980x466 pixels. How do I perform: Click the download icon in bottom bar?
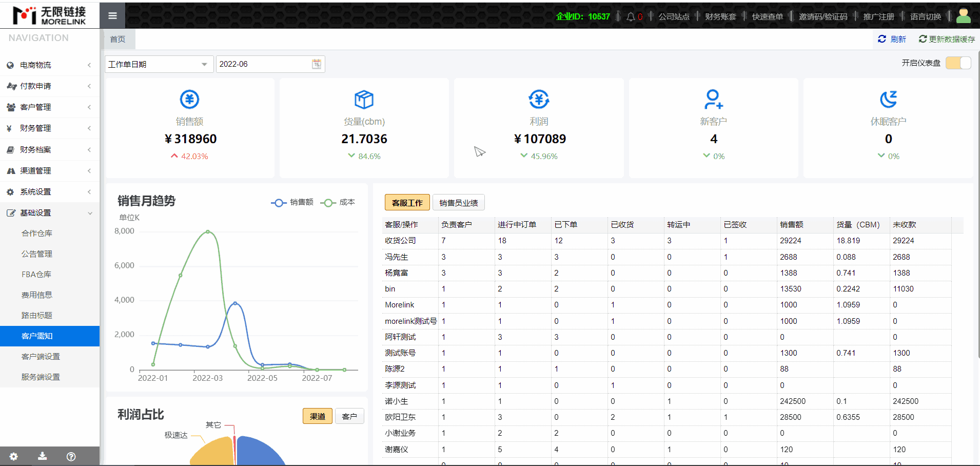[x=43, y=456]
